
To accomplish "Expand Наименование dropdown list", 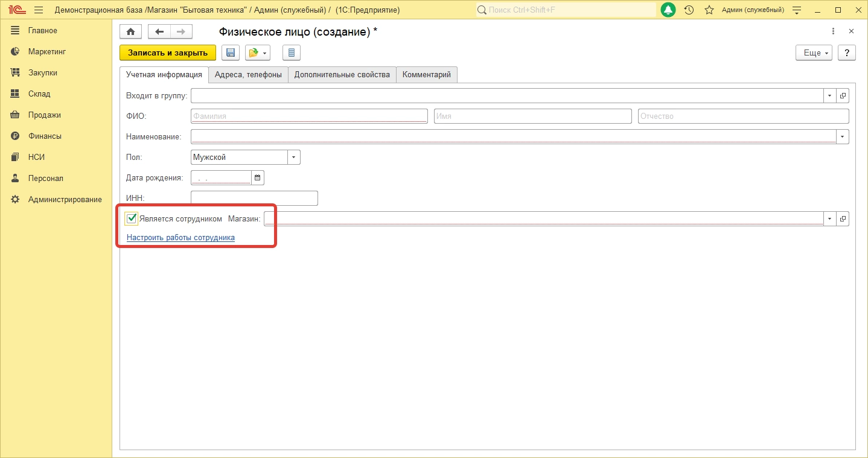I will (843, 137).
